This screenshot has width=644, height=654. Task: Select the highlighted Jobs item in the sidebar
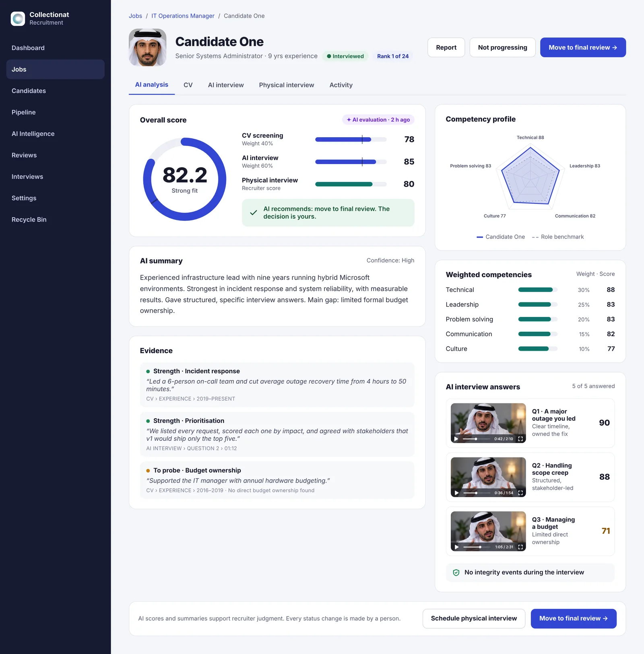(56, 69)
